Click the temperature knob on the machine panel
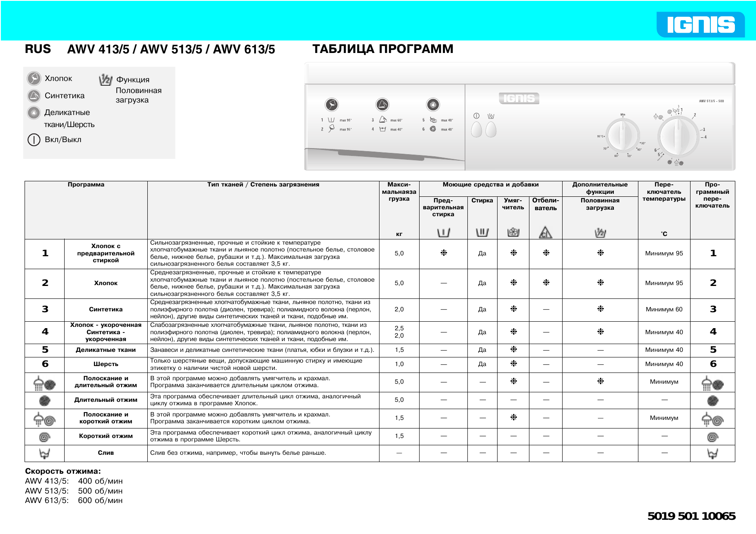 [x=622, y=135]
